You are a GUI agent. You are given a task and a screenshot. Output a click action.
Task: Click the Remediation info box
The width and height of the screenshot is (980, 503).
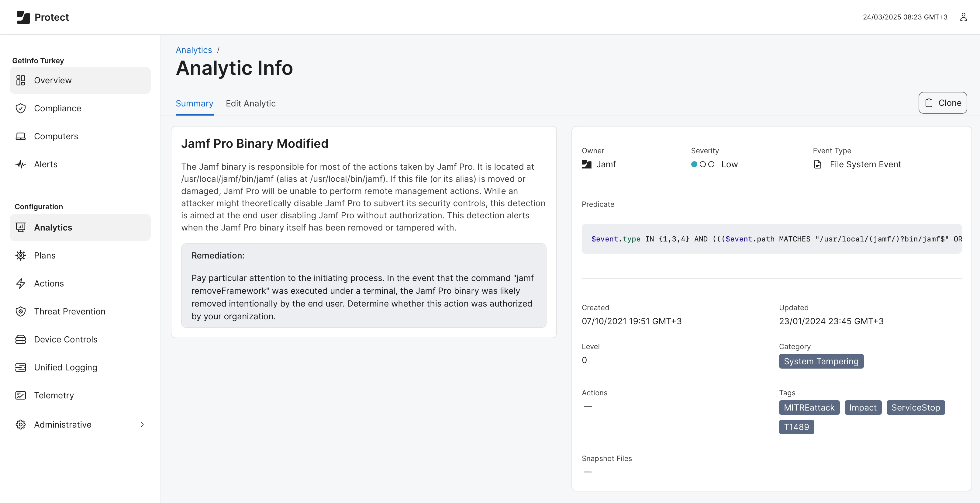pos(364,286)
